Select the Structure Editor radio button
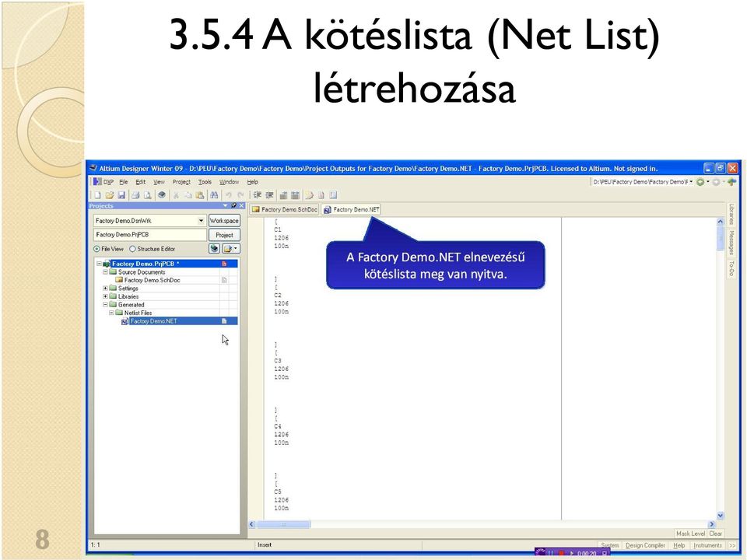This screenshot has width=747, height=560. coord(132,249)
